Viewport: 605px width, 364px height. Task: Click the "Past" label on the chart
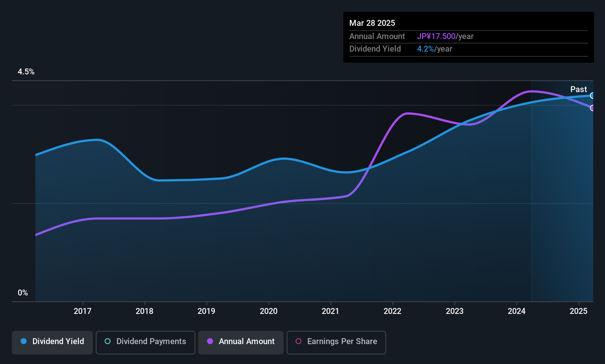tap(578, 89)
